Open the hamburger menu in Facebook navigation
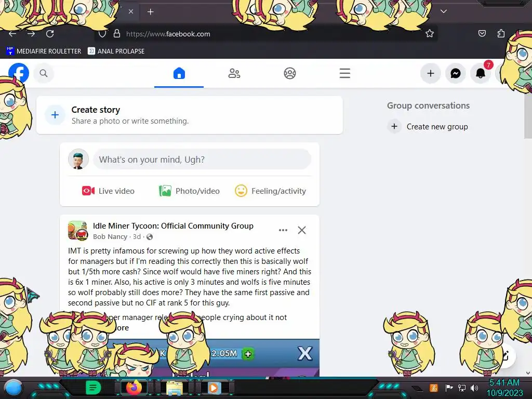The height and width of the screenshot is (399, 532). 345,73
